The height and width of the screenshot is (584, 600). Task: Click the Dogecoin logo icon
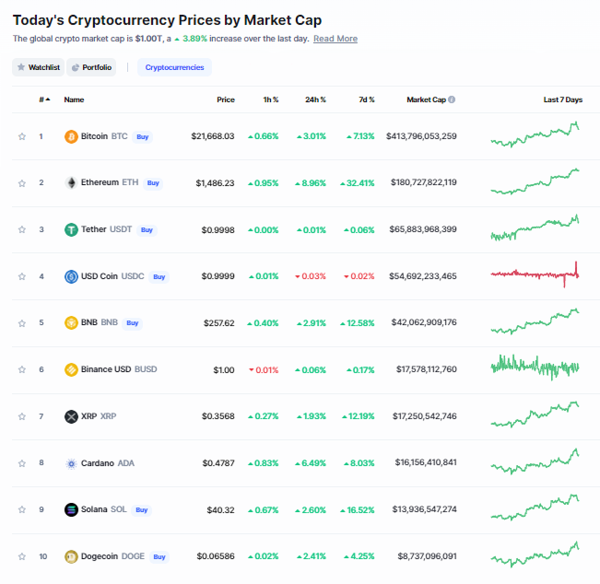(x=71, y=556)
